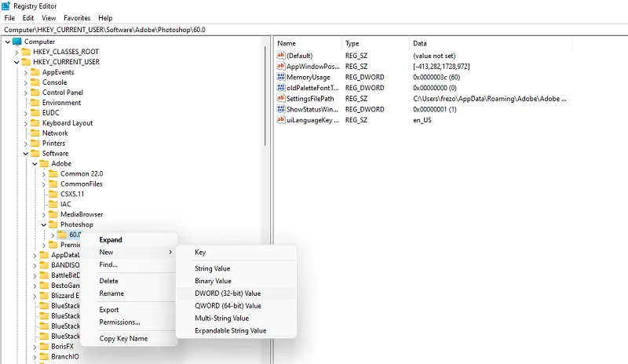Select Copy Key Name in context menu
The width and height of the screenshot is (628, 364).
pos(129,338)
